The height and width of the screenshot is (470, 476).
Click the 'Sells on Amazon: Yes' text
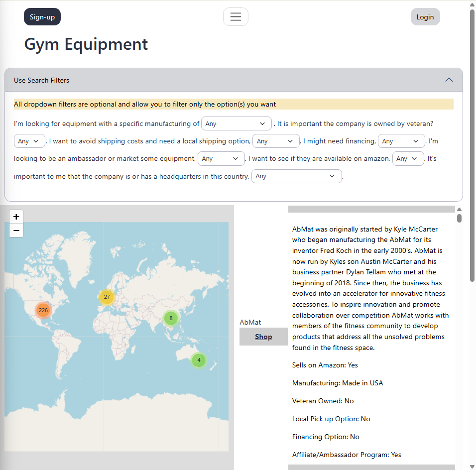tap(325, 365)
